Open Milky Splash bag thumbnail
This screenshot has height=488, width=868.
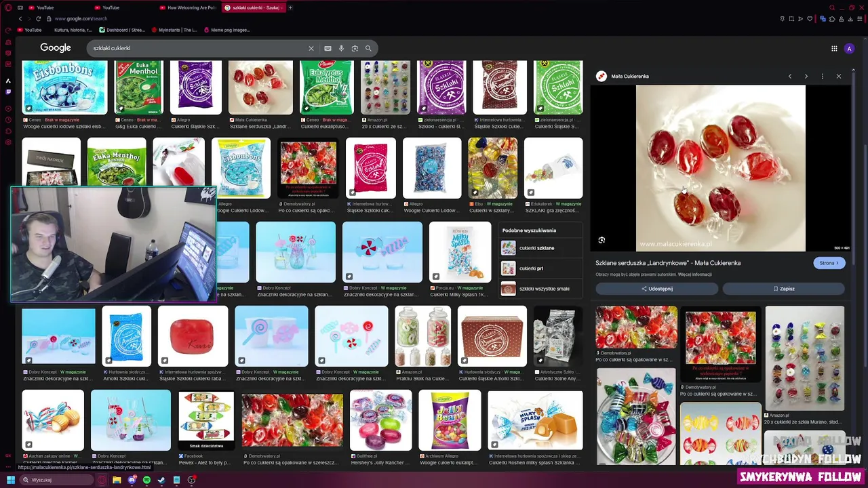pyautogui.click(x=460, y=252)
